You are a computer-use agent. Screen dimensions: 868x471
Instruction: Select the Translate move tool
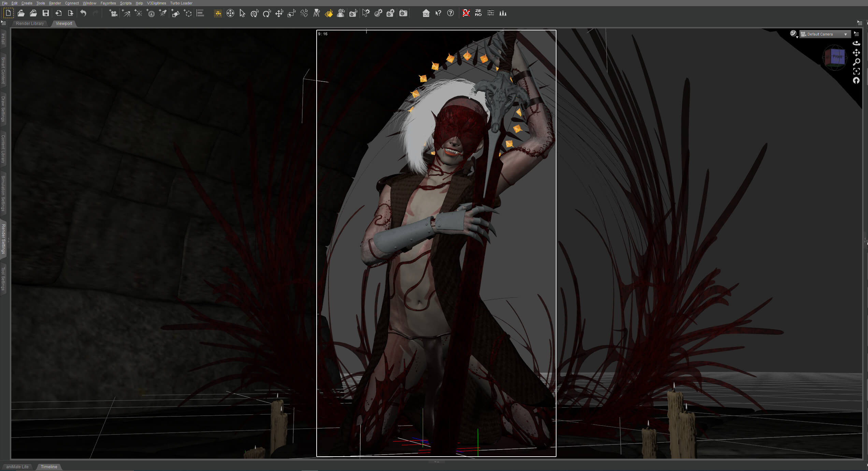click(x=279, y=13)
